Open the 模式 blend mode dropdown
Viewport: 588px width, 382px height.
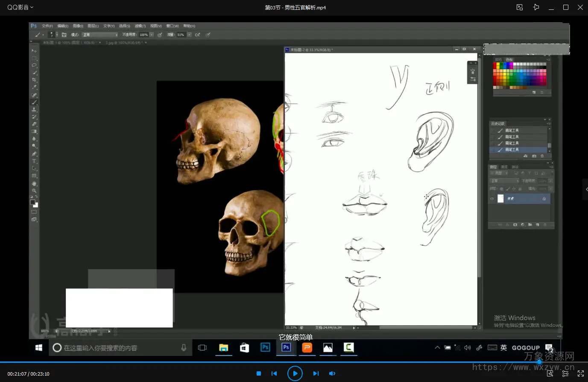[100, 35]
